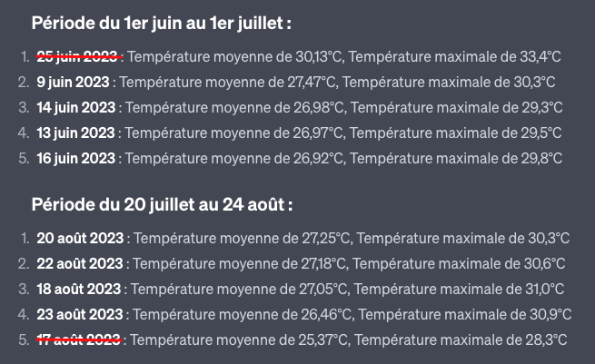Click the 'Température moyenne de 25,37°C' text

pyautogui.click(x=239, y=340)
